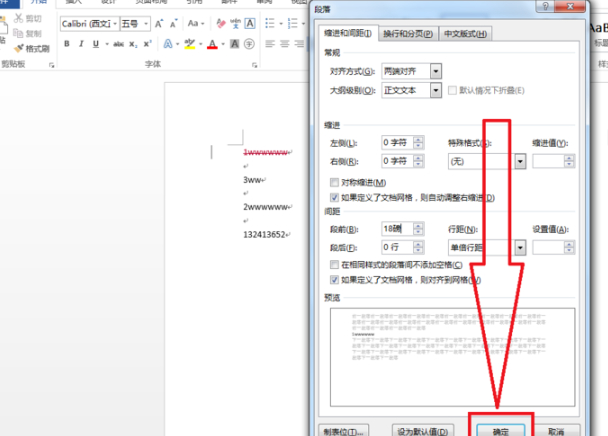The image size is (608, 436).
Task: Switch to the 中文版式 tab
Action: click(x=465, y=34)
